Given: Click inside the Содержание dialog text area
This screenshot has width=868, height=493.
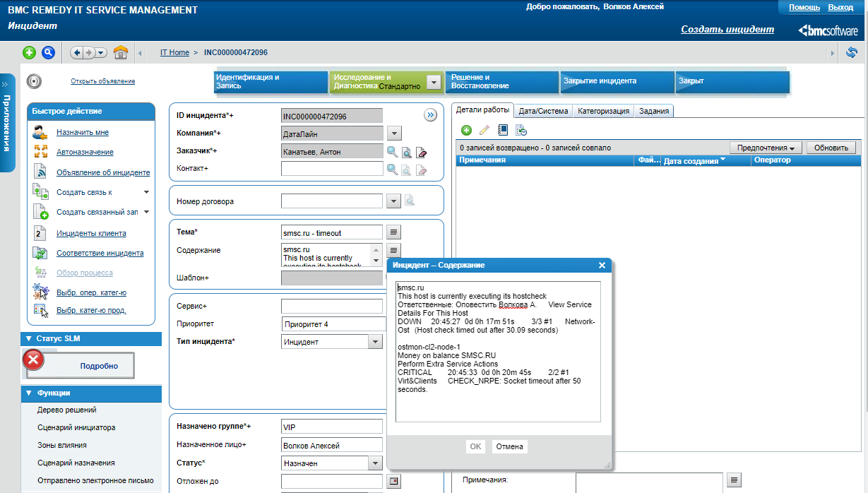Looking at the screenshot, I should 498,351.
